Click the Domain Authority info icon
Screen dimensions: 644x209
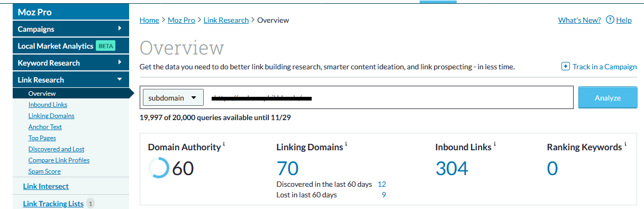[x=224, y=144]
